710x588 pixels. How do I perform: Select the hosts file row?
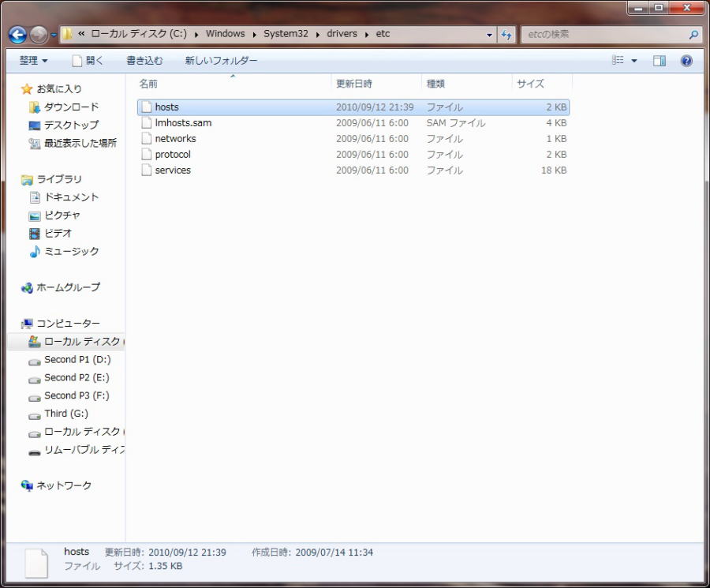pos(353,107)
